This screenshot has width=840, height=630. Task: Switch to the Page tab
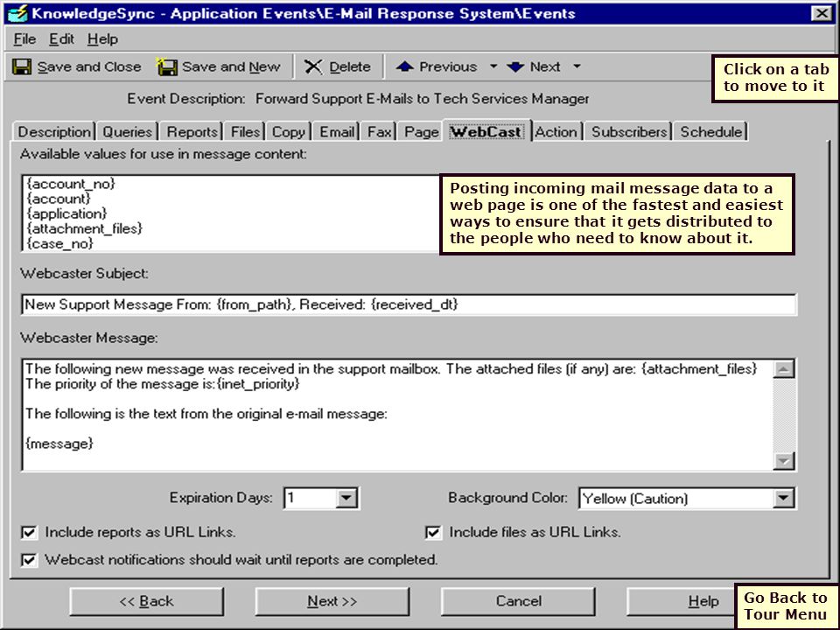click(x=422, y=132)
